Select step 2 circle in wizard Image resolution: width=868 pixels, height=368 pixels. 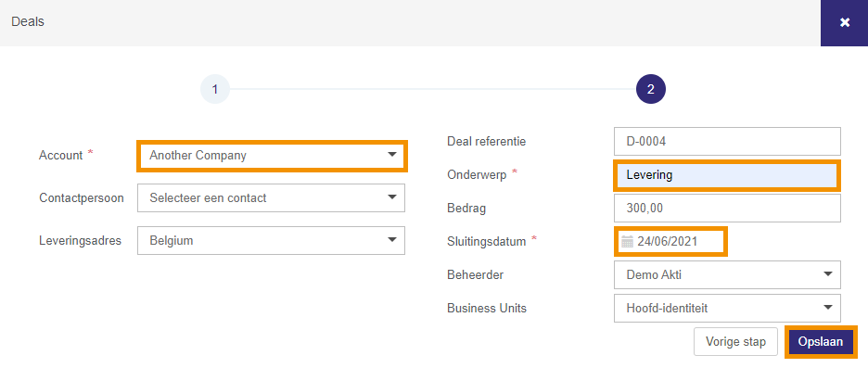650,89
